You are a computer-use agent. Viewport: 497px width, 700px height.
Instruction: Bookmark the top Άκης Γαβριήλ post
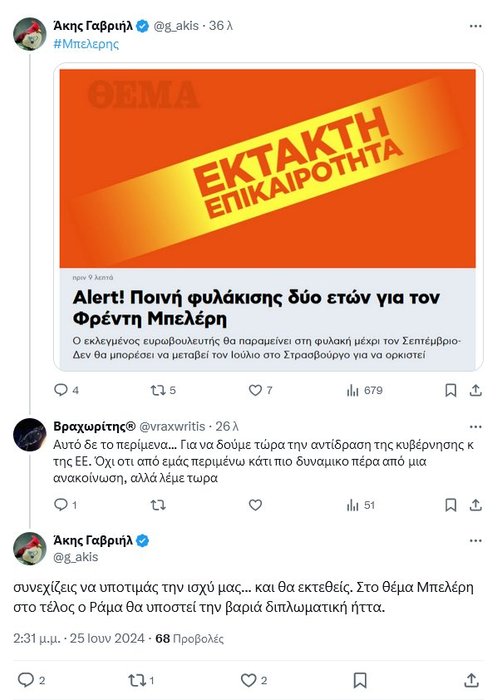[x=451, y=391]
